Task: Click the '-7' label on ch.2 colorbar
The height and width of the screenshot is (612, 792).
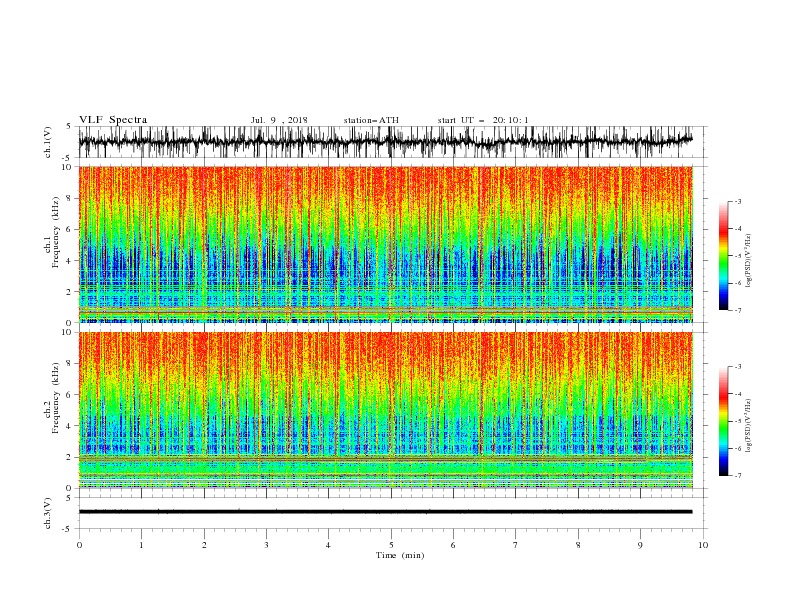Action: pos(738,476)
